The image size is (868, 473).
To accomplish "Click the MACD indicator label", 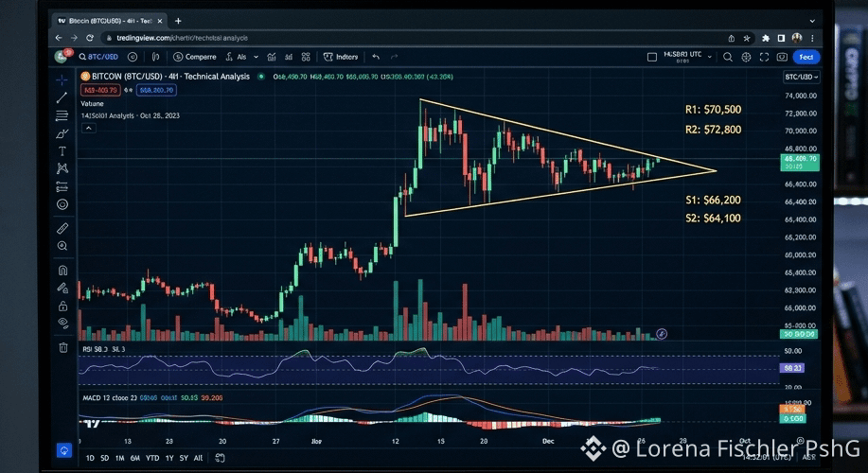I will [152, 397].
